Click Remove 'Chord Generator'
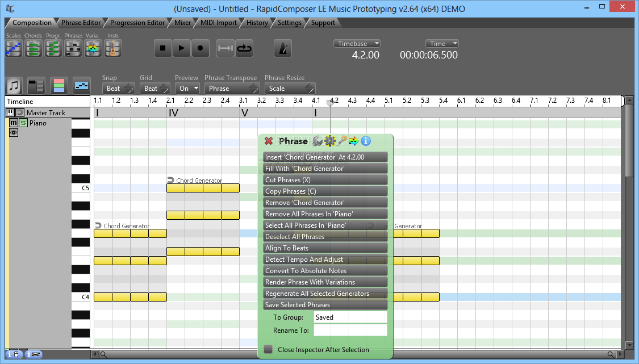Screen dimensions: 639x364 [325, 203]
